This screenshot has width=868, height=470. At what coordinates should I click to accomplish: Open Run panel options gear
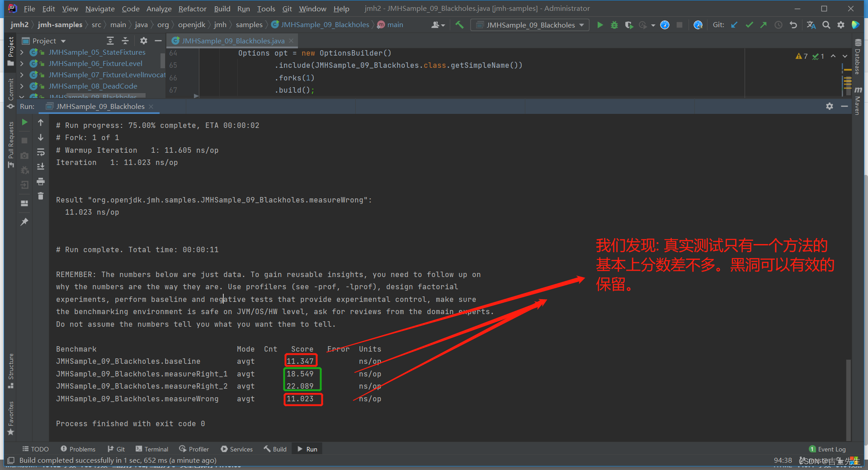(830, 106)
